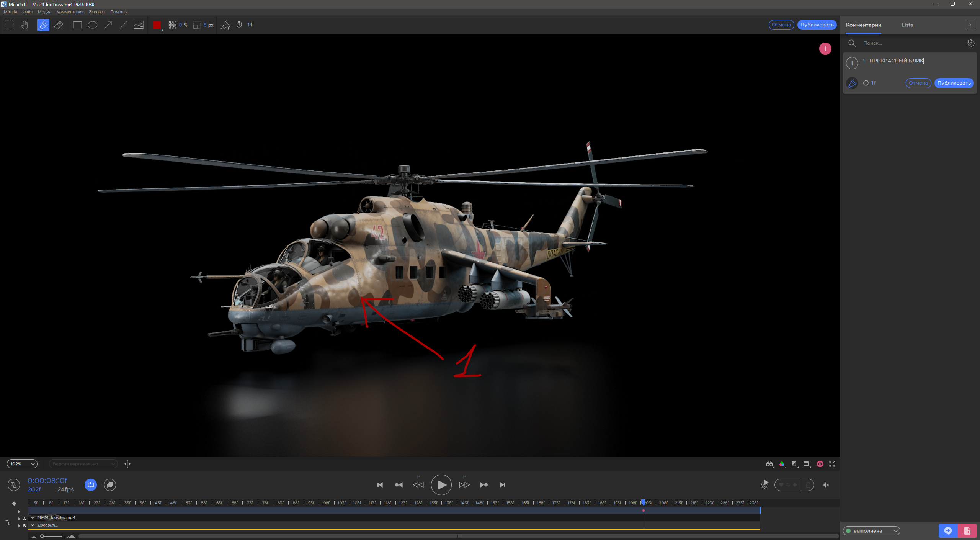980x540 pixels.
Task: Open the RGB color channels icon
Action: coord(782,464)
